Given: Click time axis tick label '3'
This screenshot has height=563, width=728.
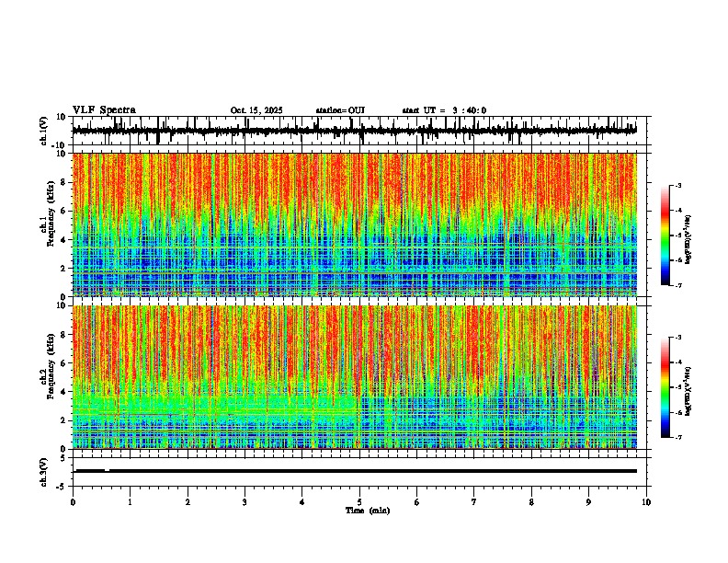Looking at the screenshot, I should pyautogui.click(x=245, y=502).
